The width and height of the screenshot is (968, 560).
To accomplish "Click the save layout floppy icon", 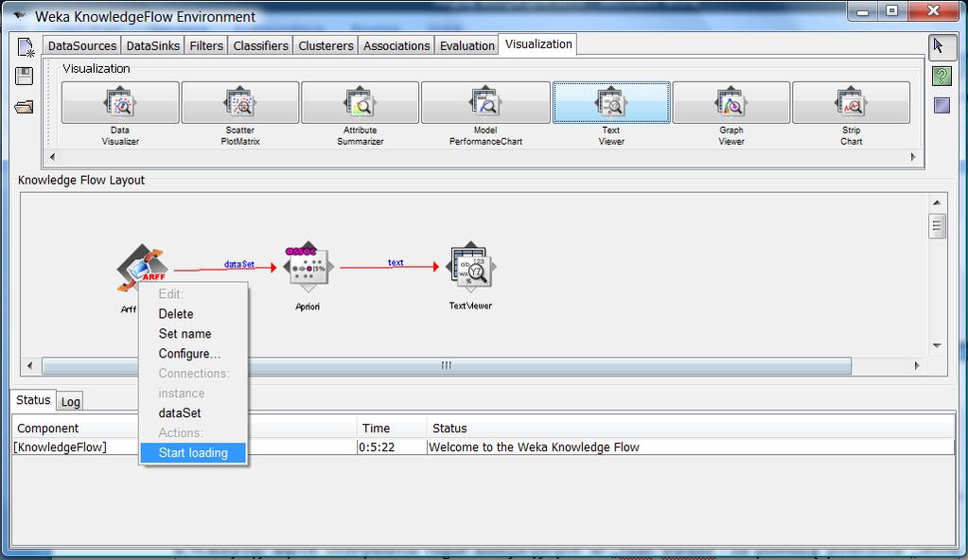I will 24,76.
